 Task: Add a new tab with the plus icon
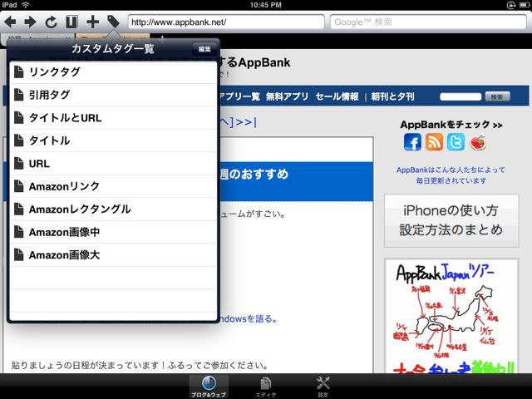(x=92, y=22)
